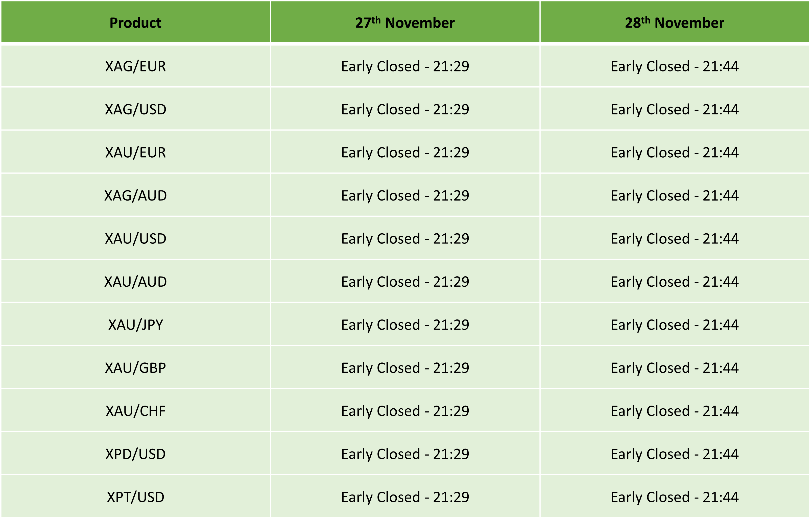This screenshot has width=812, height=519.
Task: Select XAU/JPY 27th November closing time
Action: (405, 325)
